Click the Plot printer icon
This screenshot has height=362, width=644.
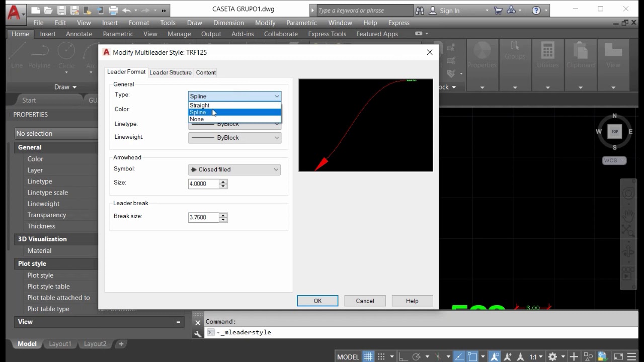(x=114, y=10)
